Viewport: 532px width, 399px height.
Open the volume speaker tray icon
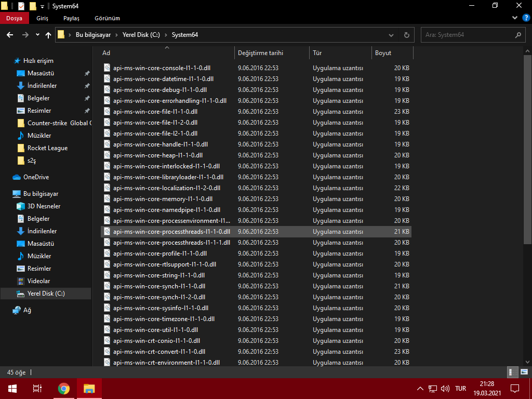[x=445, y=389]
